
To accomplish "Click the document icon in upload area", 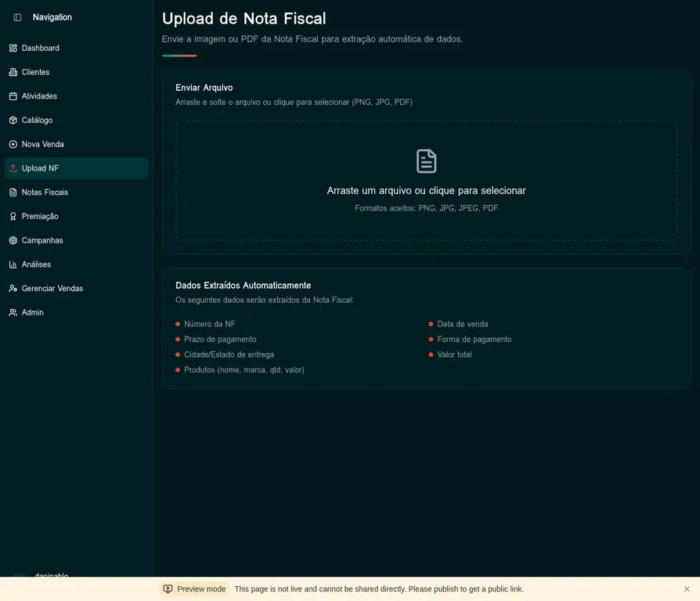I will tap(426, 161).
